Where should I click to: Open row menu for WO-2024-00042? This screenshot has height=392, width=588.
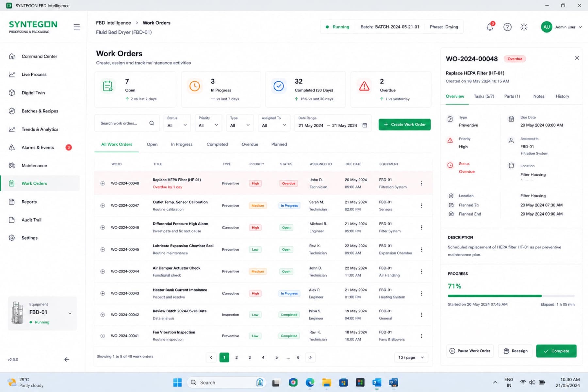tap(421, 315)
